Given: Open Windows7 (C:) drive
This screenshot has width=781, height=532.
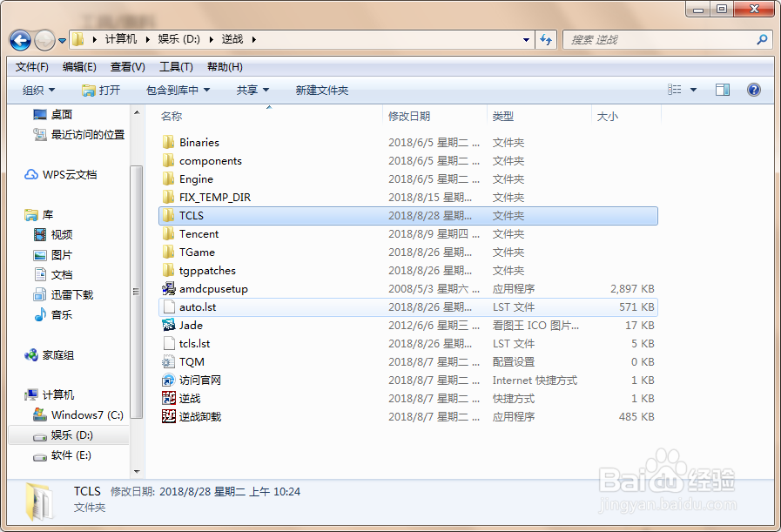Looking at the screenshot, I should (87, 415).
